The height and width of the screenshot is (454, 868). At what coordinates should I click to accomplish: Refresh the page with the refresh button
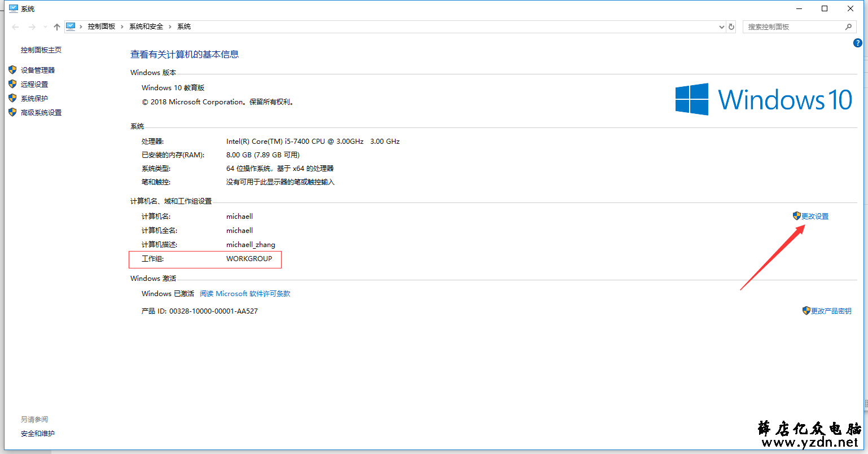pyautogui.click(x=731, y=27)
